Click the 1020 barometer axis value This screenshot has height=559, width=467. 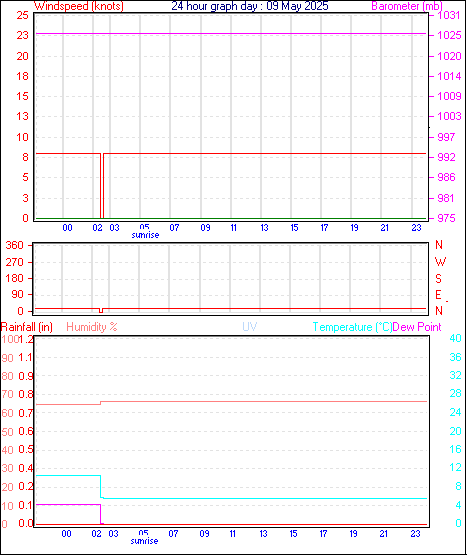tap(449, 56)
